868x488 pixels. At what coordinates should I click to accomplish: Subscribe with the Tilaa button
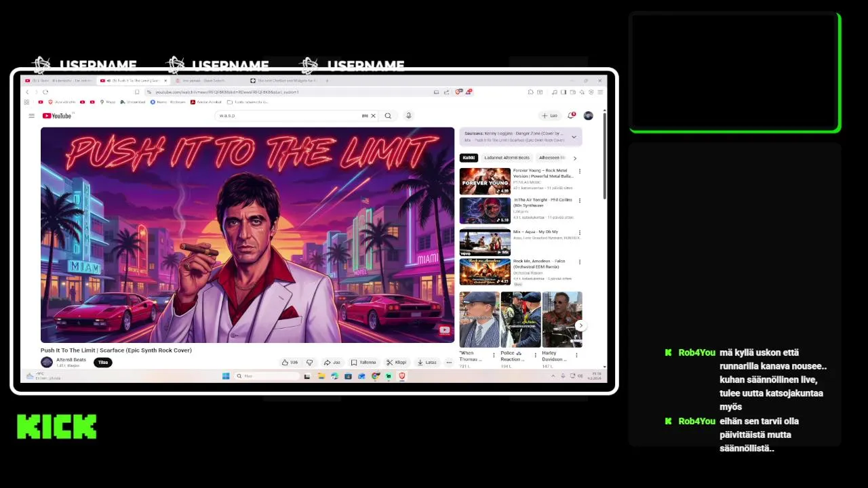point(103,363)
